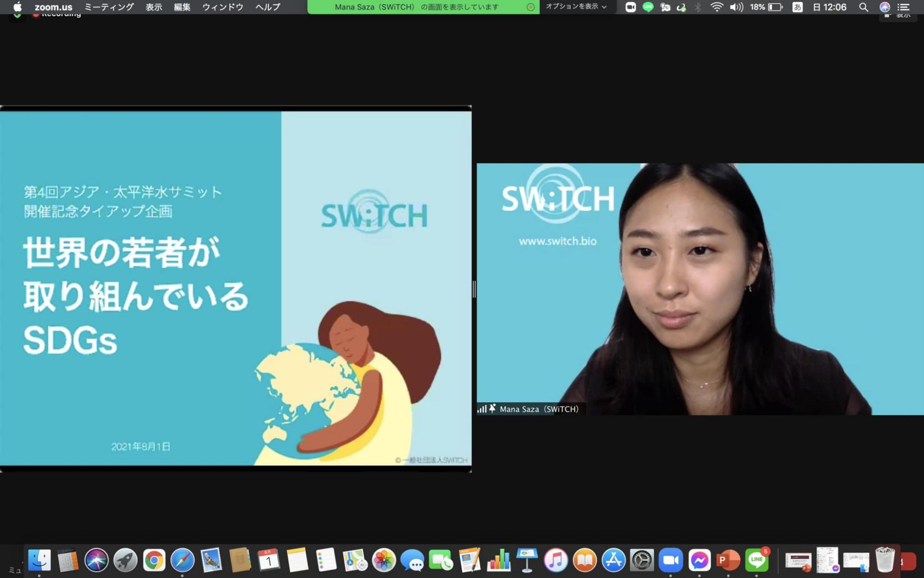Open Contacts book in the dock
The height and width of the screenshot is (578, 924).
[x=240, y=560]
